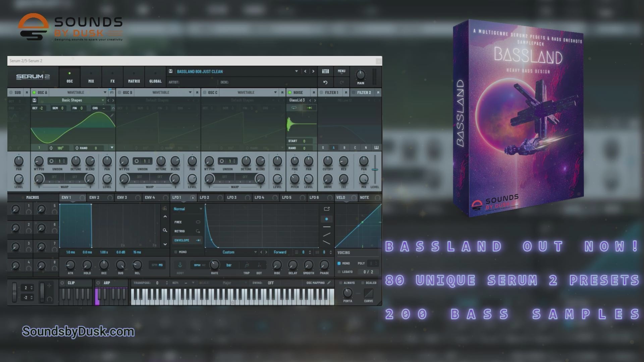This screenshot has width=644, height=362.
Task: Click the OSC A phase icon
Action: click(x=51, y=148)
